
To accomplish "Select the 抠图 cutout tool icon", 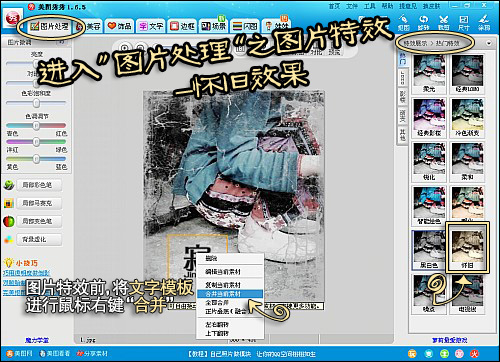I will 403,23.
